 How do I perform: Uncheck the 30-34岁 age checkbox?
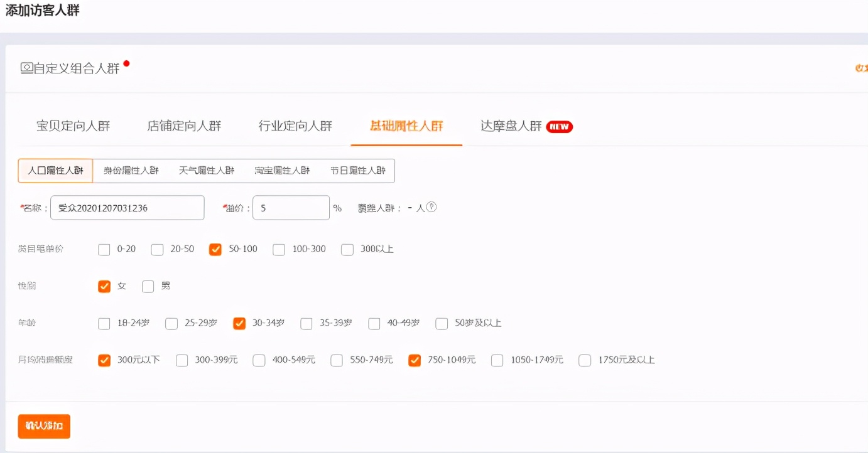coord(239,323)
